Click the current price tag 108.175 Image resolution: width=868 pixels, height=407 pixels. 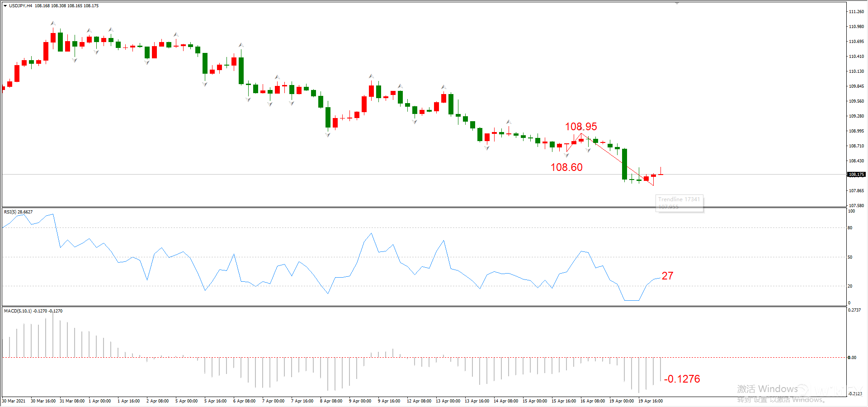pyautogui.click(x=856, y=175)
